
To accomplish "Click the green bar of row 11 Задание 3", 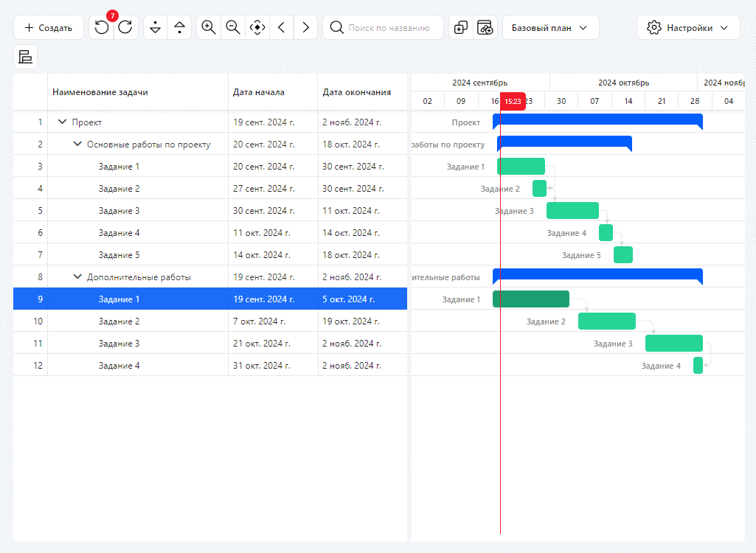I will click(x=674, y=344).
